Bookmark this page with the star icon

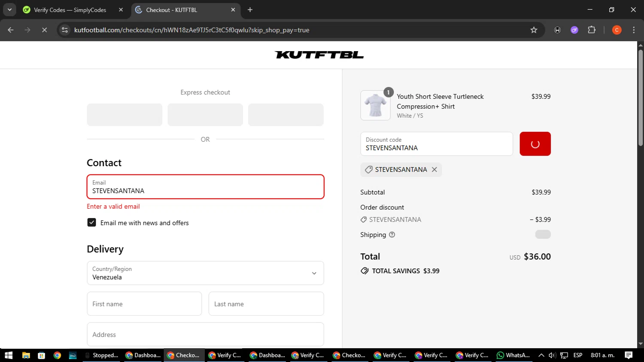click(534, 30)
